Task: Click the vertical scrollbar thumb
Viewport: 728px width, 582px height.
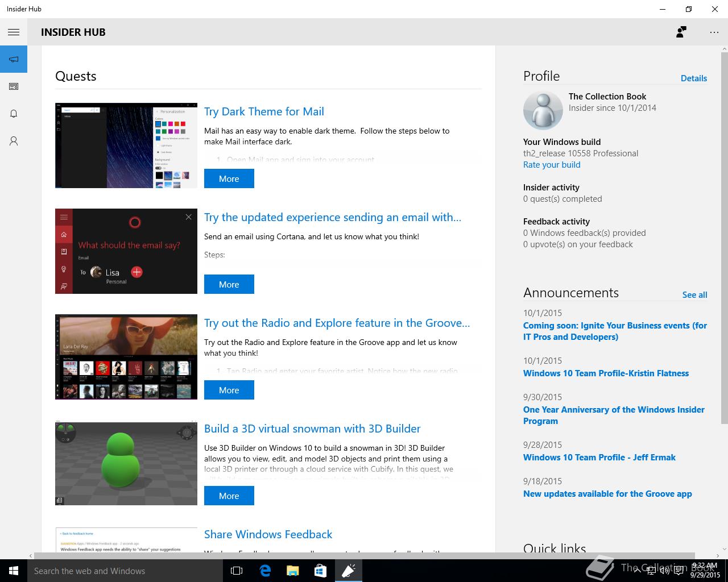Action: [724, 239]
